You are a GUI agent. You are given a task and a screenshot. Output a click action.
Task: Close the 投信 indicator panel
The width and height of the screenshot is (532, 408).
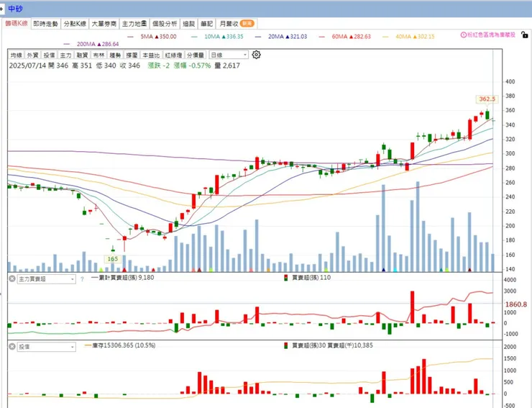pyautogui.click(x=12, y=347)
